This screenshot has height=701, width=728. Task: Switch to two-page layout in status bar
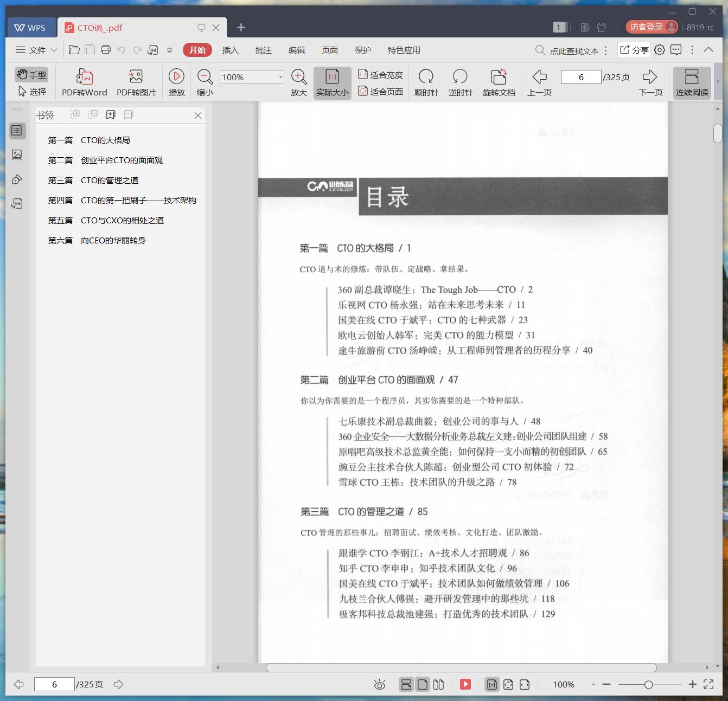[439, 684]
